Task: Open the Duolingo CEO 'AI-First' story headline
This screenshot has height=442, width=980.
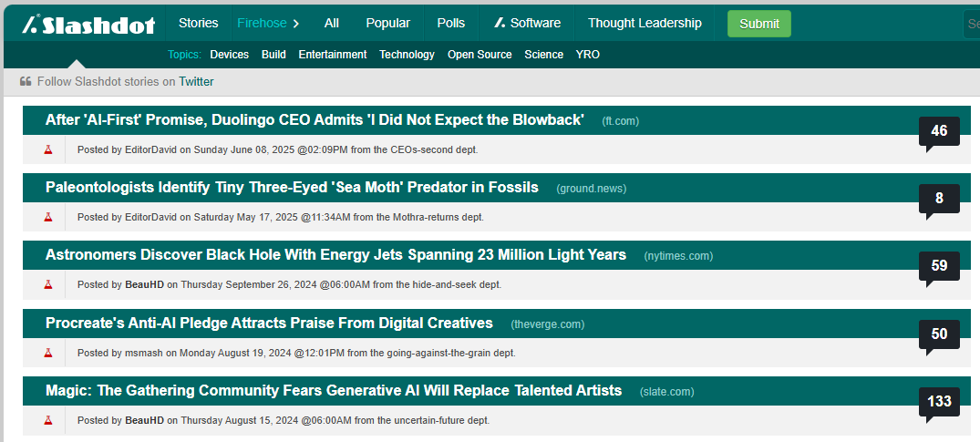Action: point(315,120)
